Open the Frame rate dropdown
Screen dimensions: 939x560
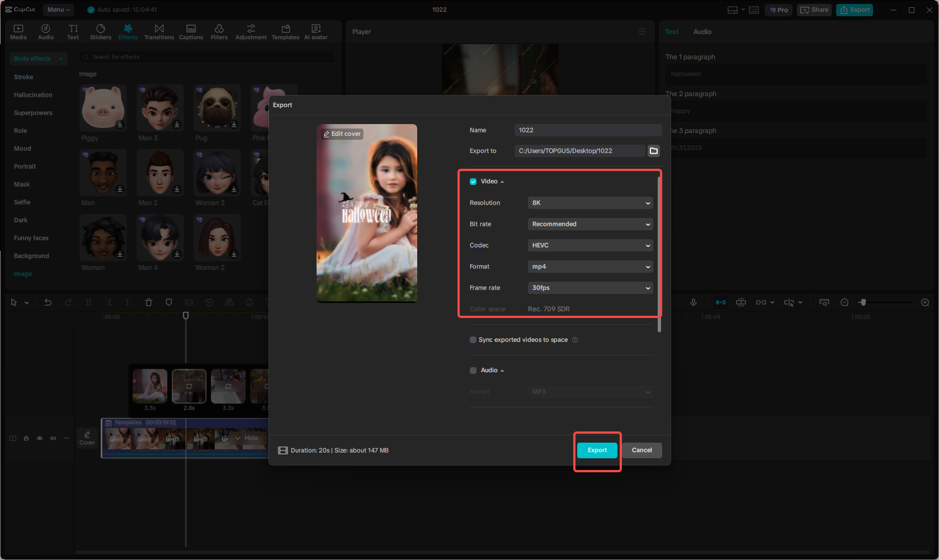click(590, 288)
